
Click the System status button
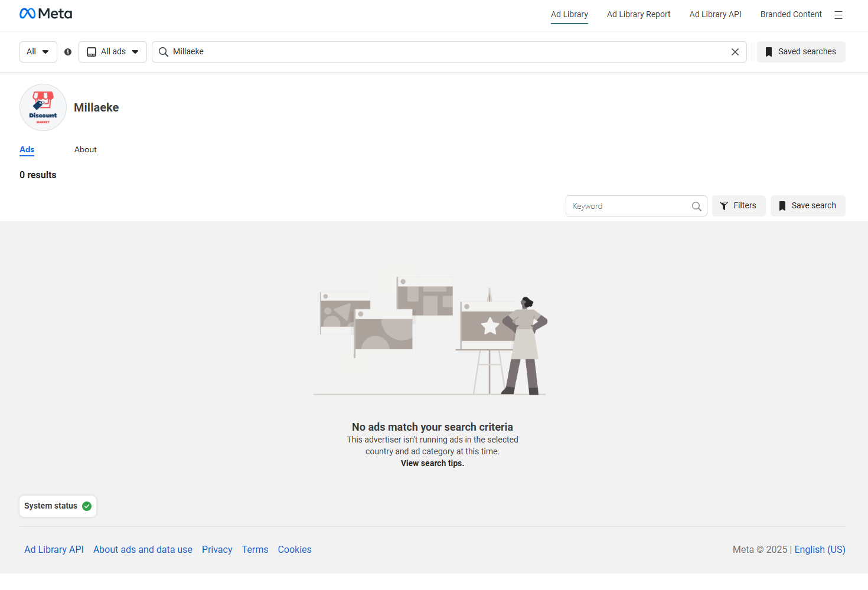[x=58, y=506]
